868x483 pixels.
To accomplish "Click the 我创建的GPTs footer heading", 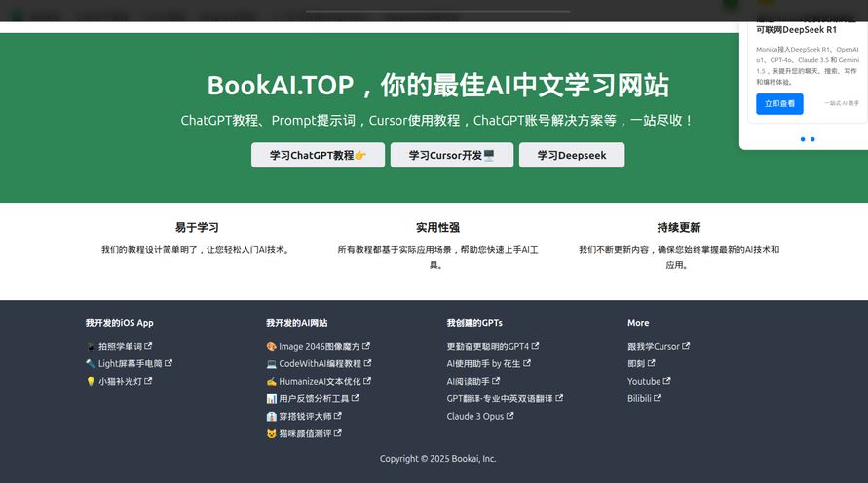I will 474,323.
